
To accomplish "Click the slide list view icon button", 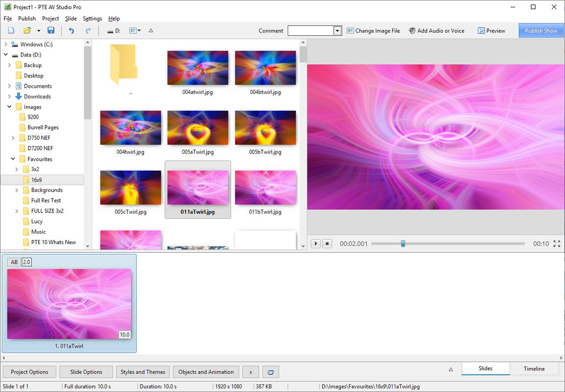I will coord(270,372).
